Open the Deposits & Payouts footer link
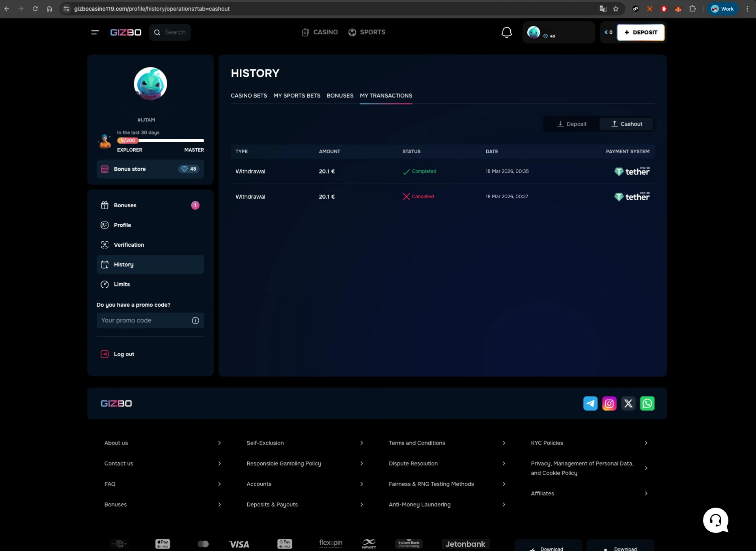The width and height of the screenshot is (756, 551). [x=272, y=504]
